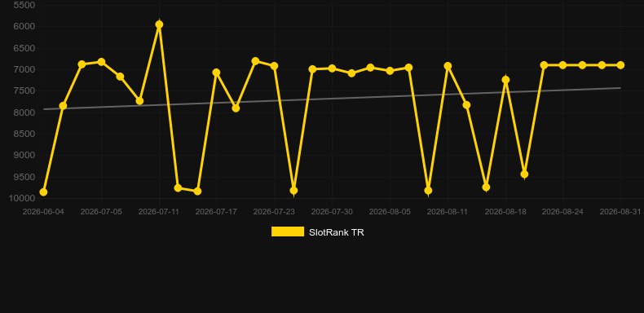Click the 2026-08-18 x-axis date label
This screenshot has height=313, width=644.
click(x=505, y=212)
